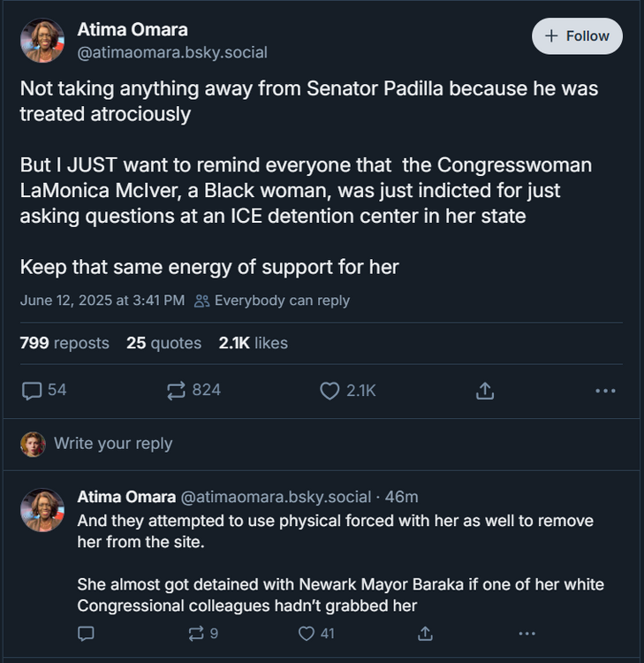Open Atima Omara's profile picture on main post
Viewport: 644px width, 663px height.
click(42, 41)
